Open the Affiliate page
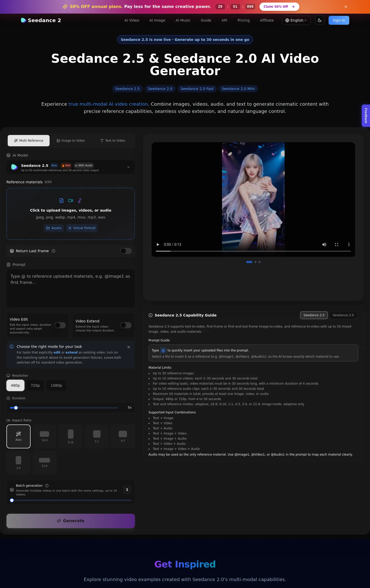370x588 pixels. pos(267,20)
